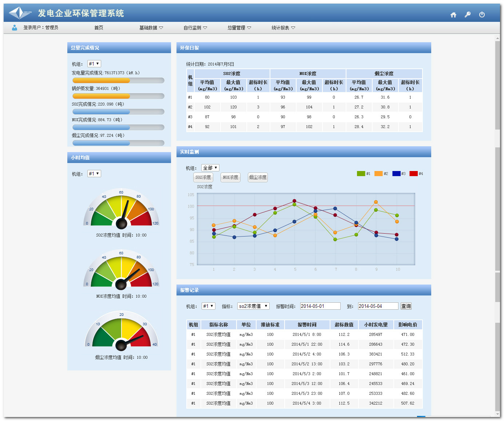Click the logged-in user avatar icon
Image resolution: width=504 pixels, height=421 pixels.
pos(15,28)
